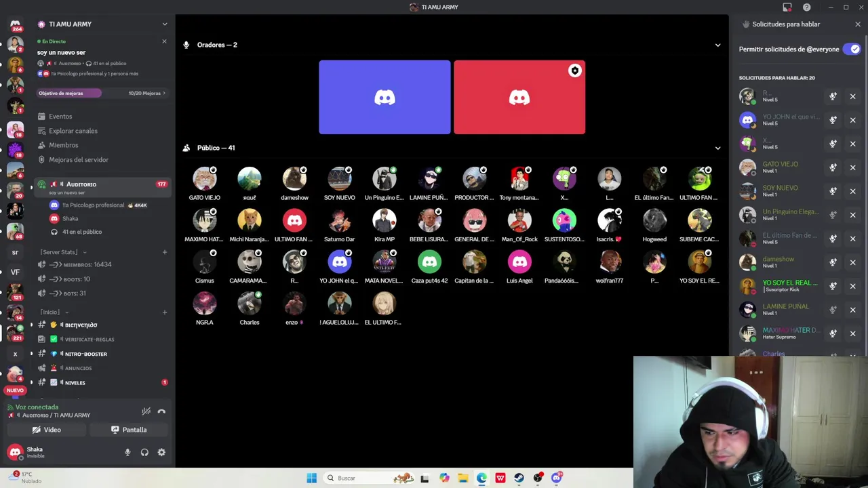This screenshot has width=868, height=488.
Task: Reject SOY NUEVO's speak request
Action: (x=853, y=191)
